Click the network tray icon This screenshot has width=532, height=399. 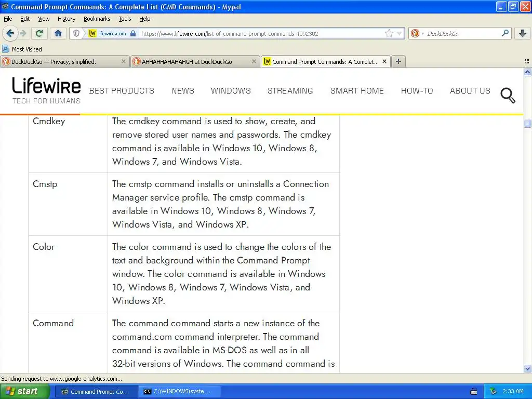[x=493, y=392]
